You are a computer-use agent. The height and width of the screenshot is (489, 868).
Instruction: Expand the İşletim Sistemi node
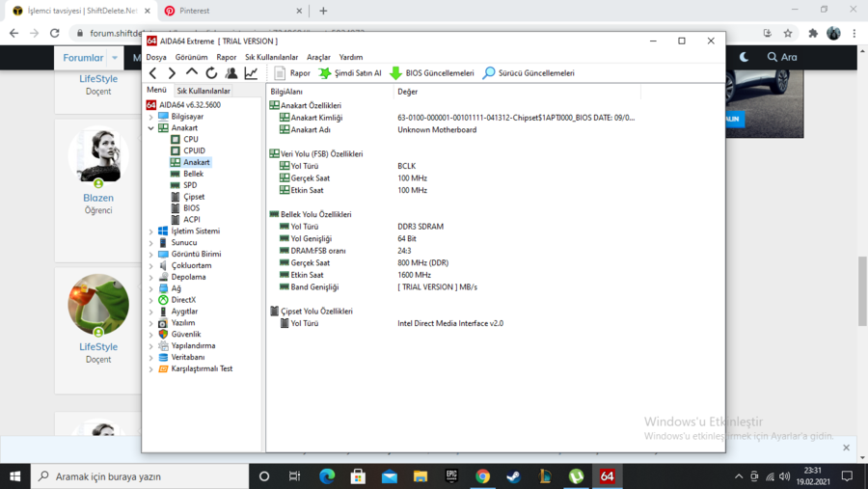[151, 231]
